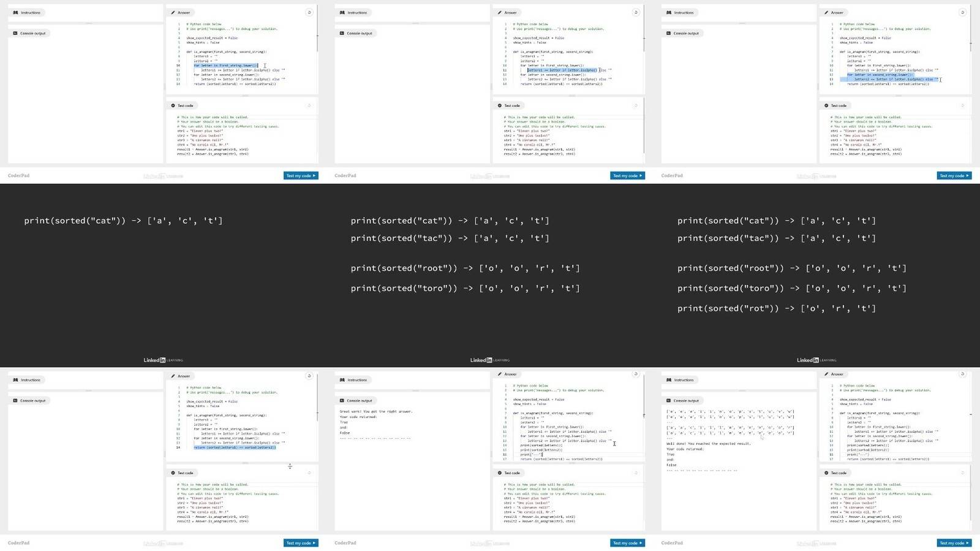Reset Answer code in the 'Great work!' frame
980x551 pixels.
tap(636, 374)
